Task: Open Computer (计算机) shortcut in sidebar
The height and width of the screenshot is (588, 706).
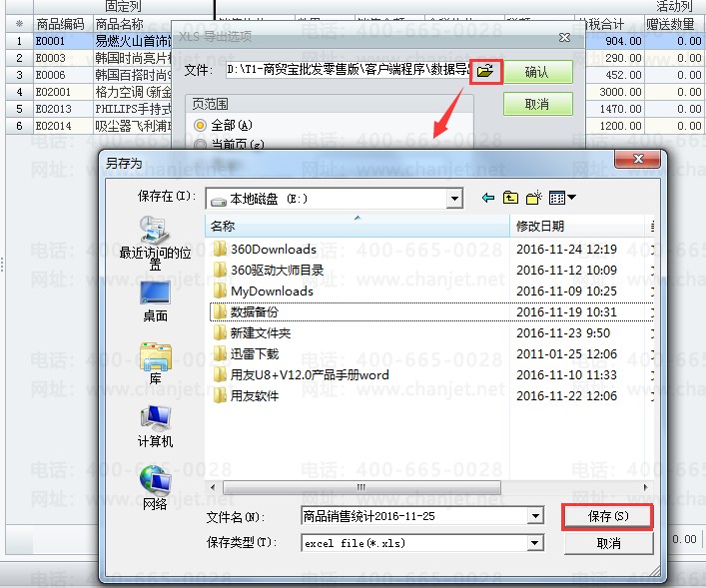Action: click(155, 426)
